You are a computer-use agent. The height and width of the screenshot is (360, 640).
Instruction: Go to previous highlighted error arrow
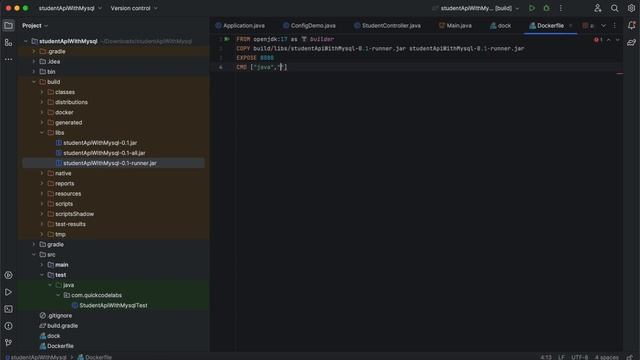coord(609,40)
